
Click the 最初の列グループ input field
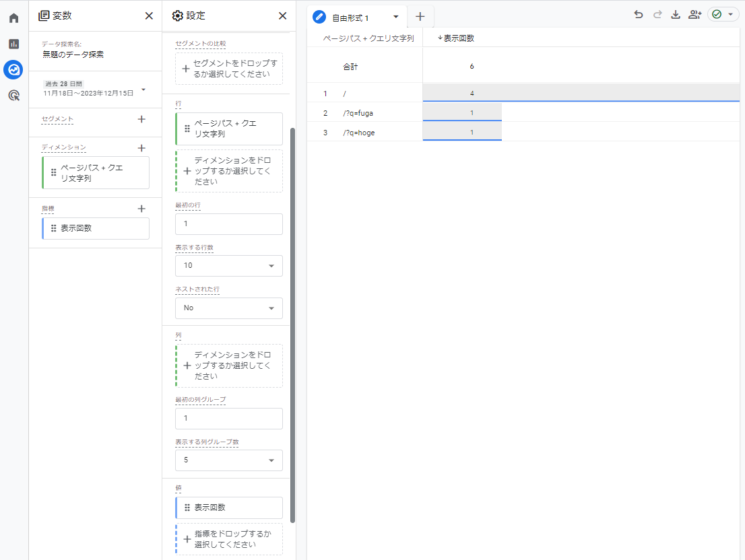point(229,419)
